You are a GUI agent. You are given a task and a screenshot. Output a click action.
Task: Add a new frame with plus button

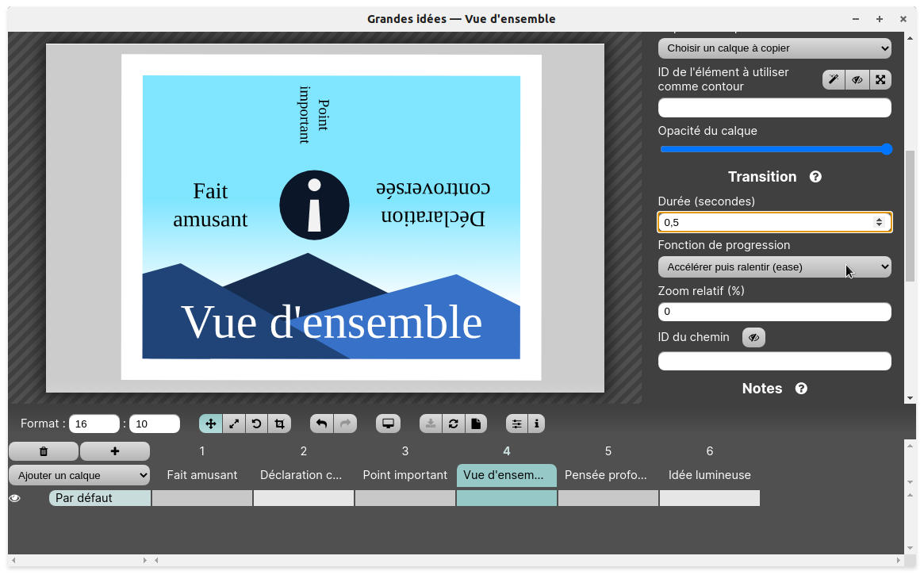tap(115, 451)
